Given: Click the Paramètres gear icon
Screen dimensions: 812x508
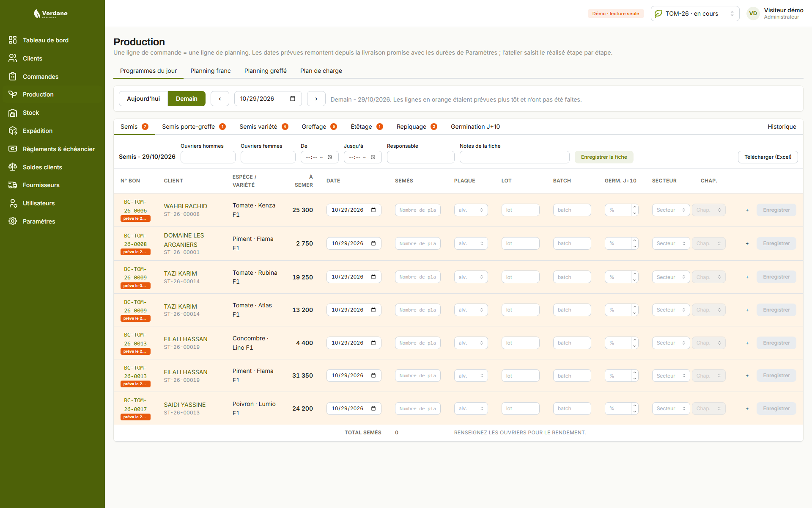Looking at the screenshot, I should pyautogui.click(x=13, y=221).
